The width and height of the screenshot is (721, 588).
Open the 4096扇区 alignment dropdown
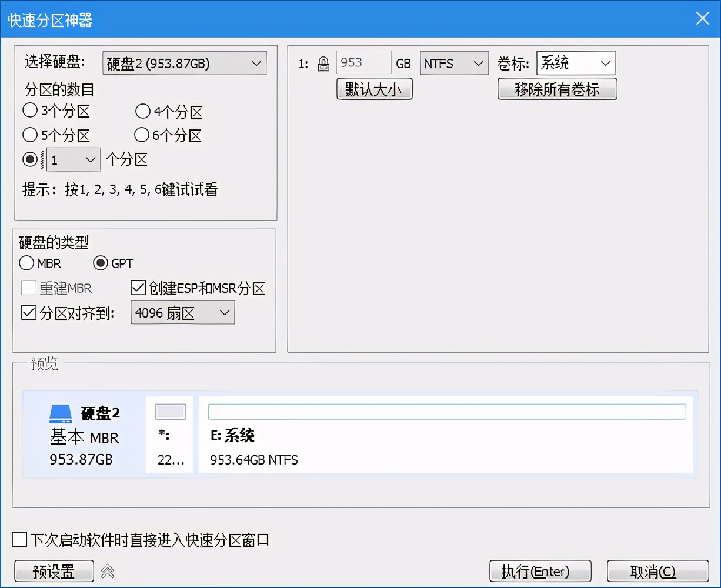click(x=182, y=312)
